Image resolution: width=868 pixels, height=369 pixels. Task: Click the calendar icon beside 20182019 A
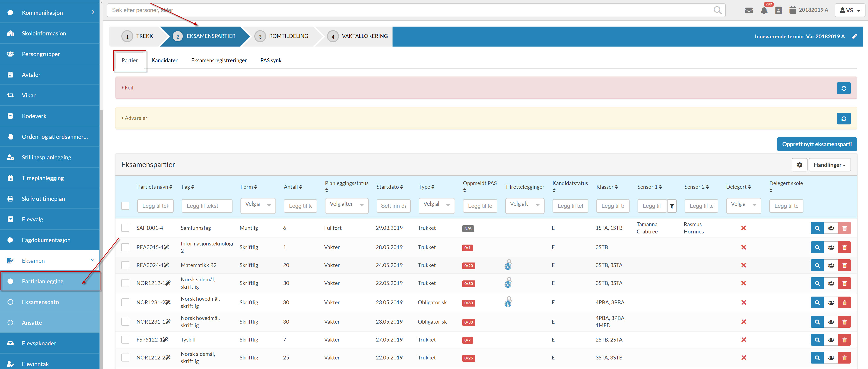tap(793, 10)
